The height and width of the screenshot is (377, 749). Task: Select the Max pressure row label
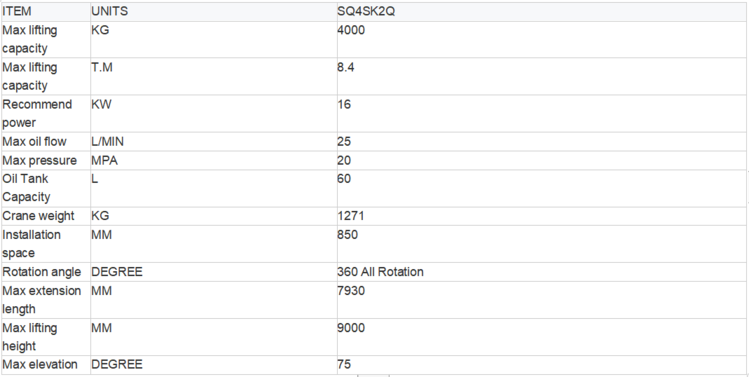46,161
